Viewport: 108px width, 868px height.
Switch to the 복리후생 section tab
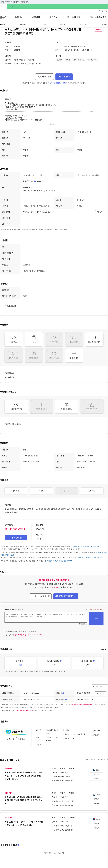[x=63, y=25]
